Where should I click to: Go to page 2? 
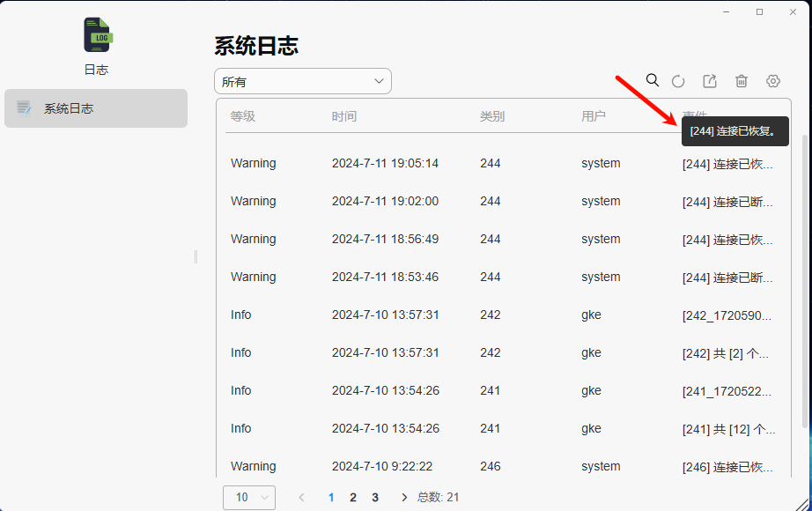pos(353,498)
